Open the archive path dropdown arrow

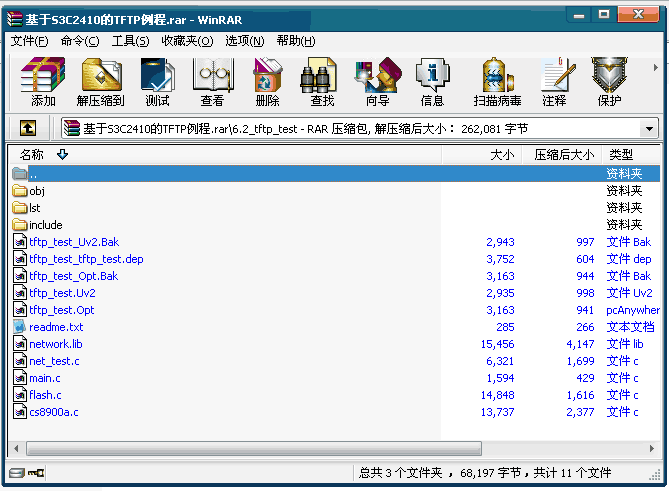[649, 128]
